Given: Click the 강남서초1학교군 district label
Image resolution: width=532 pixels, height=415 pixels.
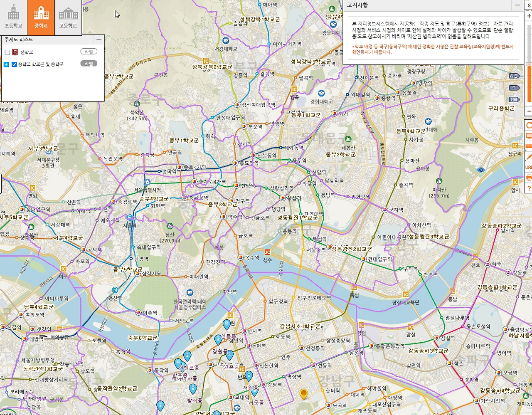Looking at the screenshot, I should pyautogui.click(x=300, y=327).
